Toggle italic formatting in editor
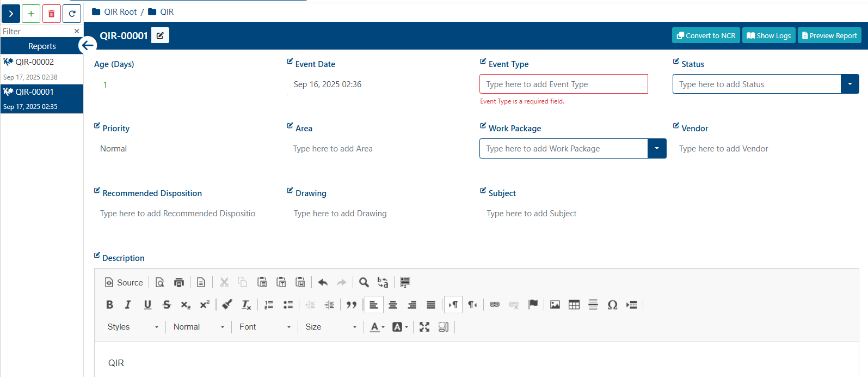Viewport: 868px width, 377px height. click(x=128, y=305)
